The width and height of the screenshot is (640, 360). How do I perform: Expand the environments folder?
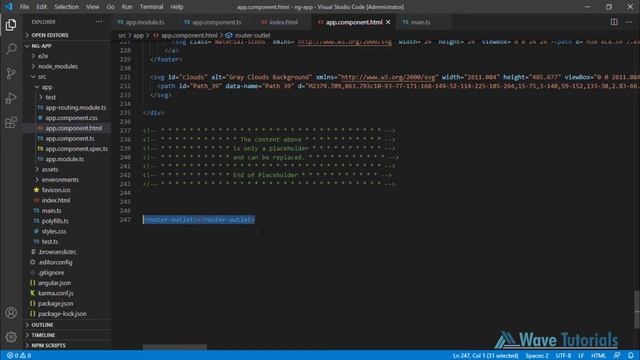coord(60,180)
